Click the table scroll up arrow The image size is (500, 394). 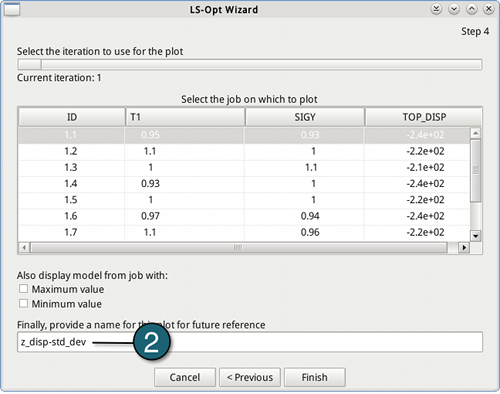click(x=476, y=133)
